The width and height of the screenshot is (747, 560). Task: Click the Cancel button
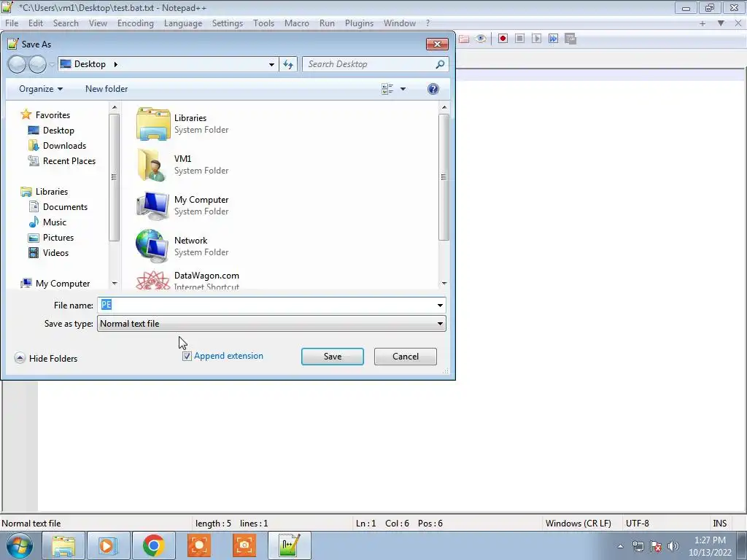[406, 357]
